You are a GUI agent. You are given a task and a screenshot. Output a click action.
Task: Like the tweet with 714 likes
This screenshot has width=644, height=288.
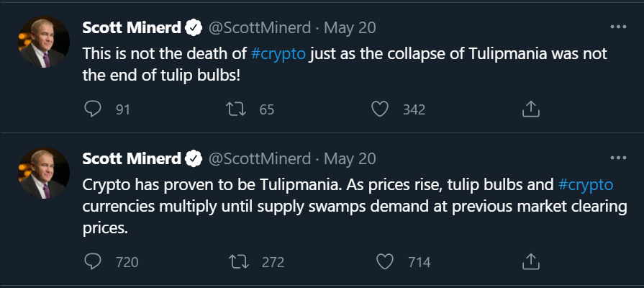pos(386,261)
